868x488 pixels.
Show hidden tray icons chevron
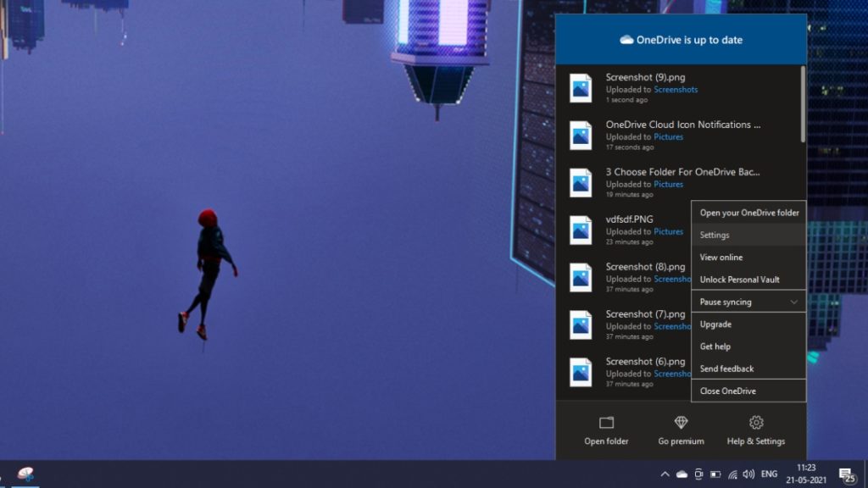pyautogui.click(x=665, y=474)
